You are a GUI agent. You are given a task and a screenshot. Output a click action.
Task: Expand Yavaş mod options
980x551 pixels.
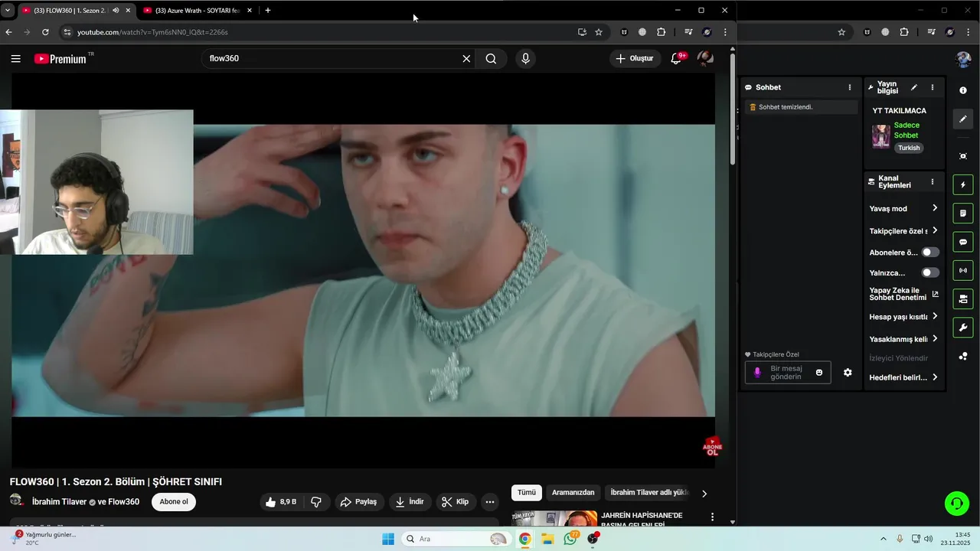(903, 208)
